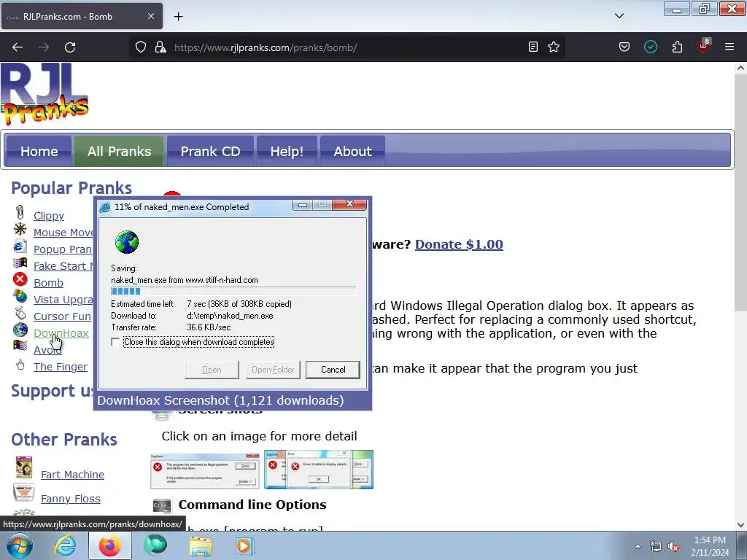Open the Home navigation tab
The image size is (747, 560).
click(39, 151)
